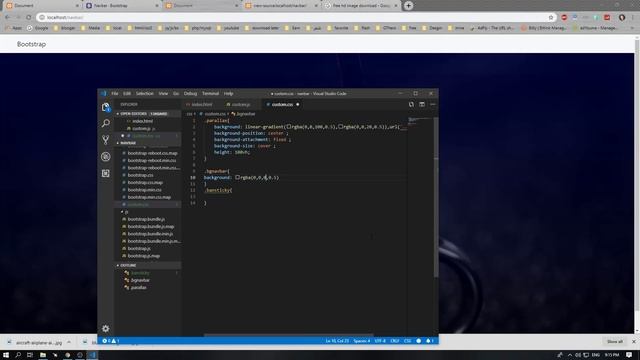Click the UTF-8 encoding in the status bar
The image size is (640, 360).
tap(380, 341)
